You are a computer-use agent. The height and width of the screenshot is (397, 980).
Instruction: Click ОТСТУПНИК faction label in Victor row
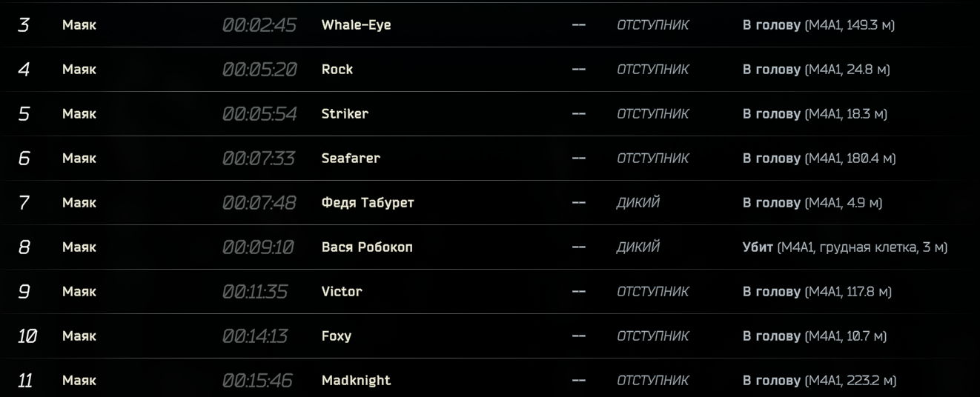tap(653, 292)
